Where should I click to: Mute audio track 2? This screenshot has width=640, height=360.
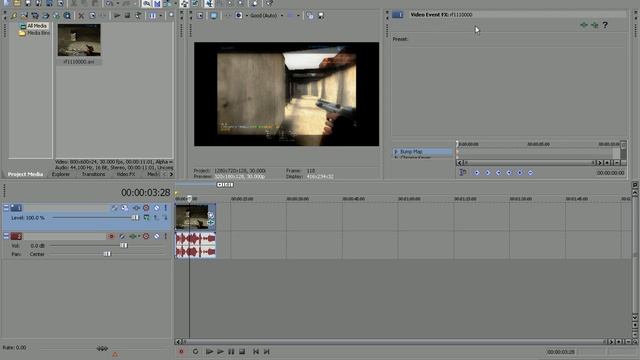pyautogui.click(x=156, y=236)
